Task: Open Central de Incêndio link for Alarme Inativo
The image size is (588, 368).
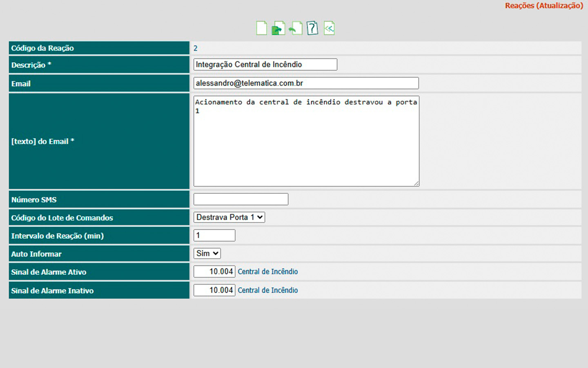Action: coord(268,290)
